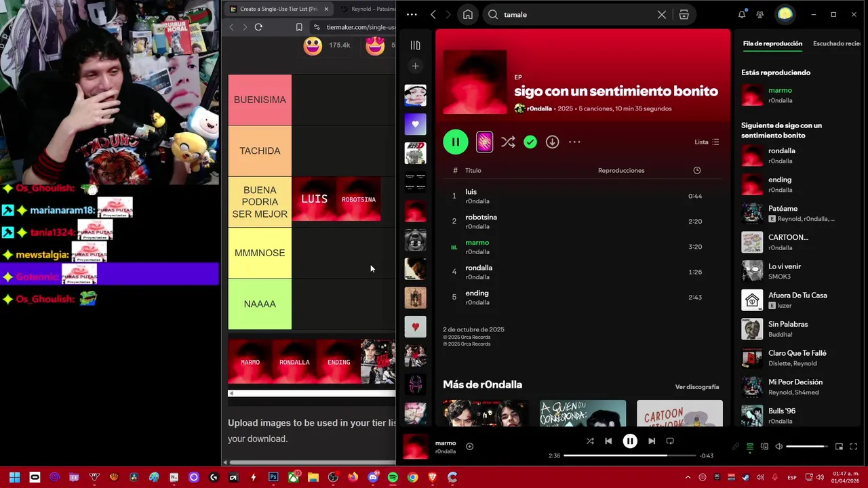
Task: Skip to next track
Action: click(652, 441)
